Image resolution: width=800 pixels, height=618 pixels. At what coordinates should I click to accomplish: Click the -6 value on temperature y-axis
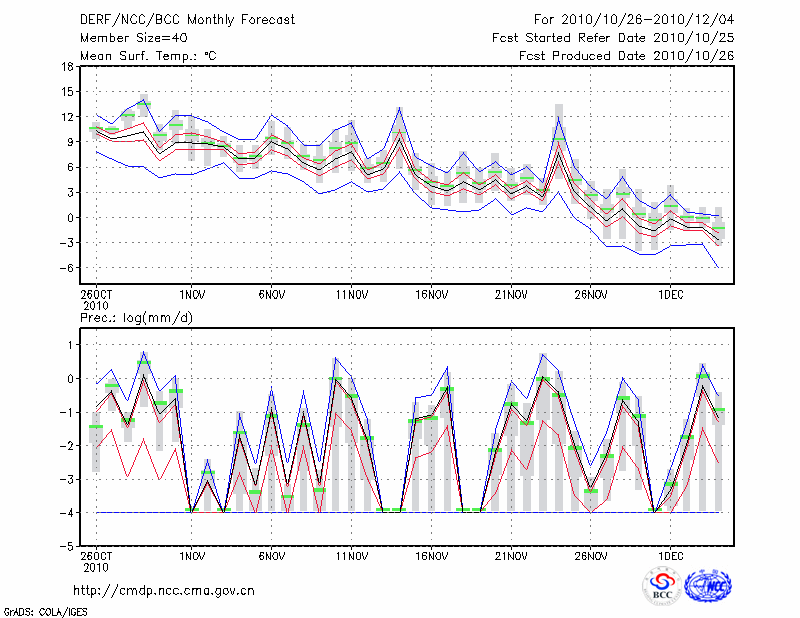click(x=66, y=268)
